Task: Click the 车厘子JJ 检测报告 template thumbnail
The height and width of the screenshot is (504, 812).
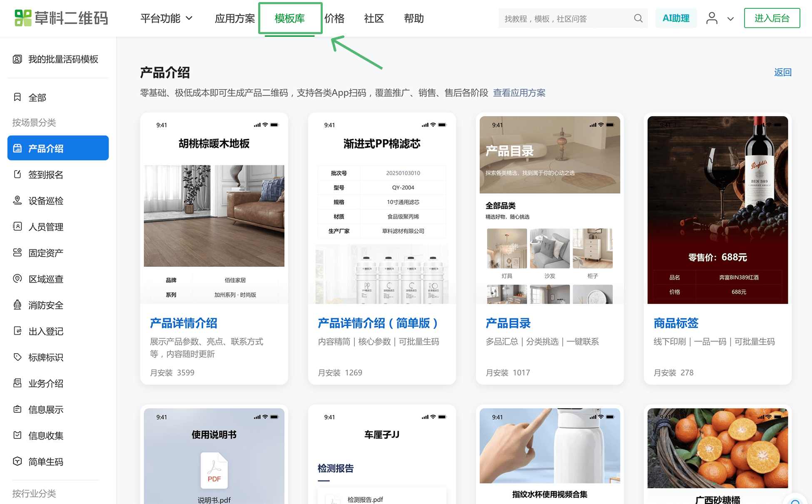Action: pyautogui.click(x=382, y=456)
